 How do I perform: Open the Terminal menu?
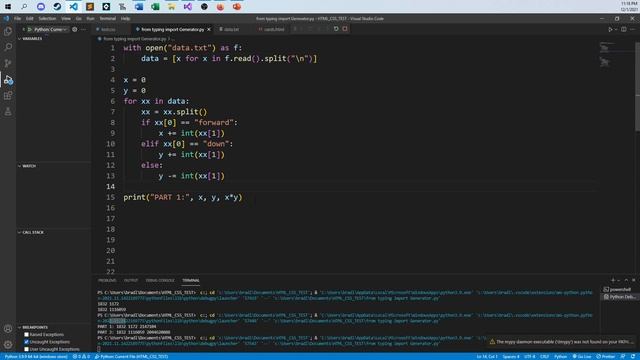tap(108, 18)
